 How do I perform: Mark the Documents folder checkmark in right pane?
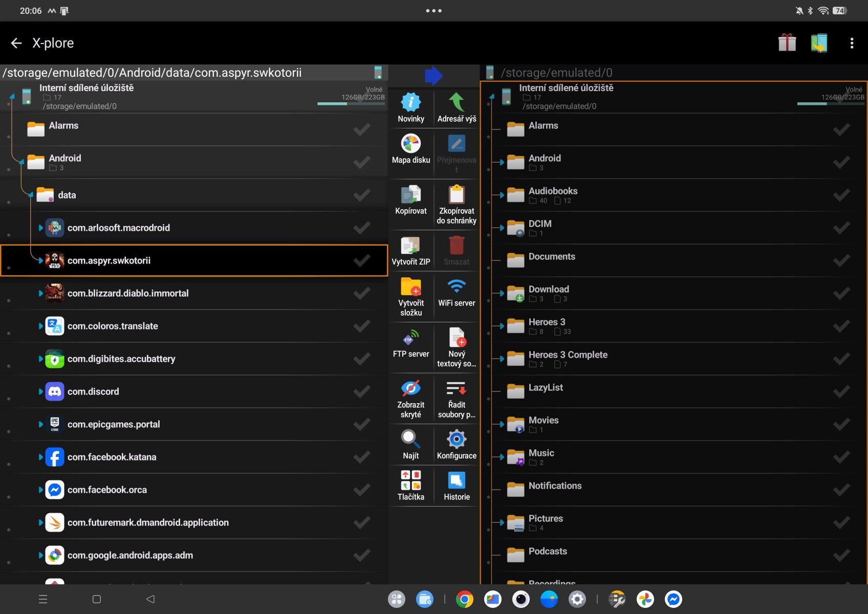(x=841, y=261)
